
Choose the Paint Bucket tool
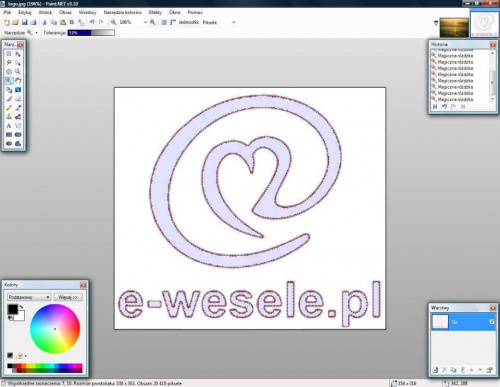coord(9,90)
